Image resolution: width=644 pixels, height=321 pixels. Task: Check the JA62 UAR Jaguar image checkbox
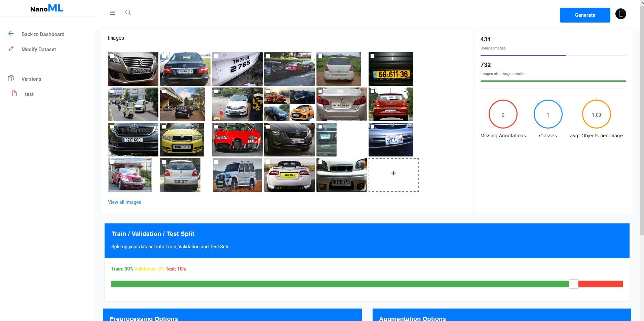coord(268,162)
